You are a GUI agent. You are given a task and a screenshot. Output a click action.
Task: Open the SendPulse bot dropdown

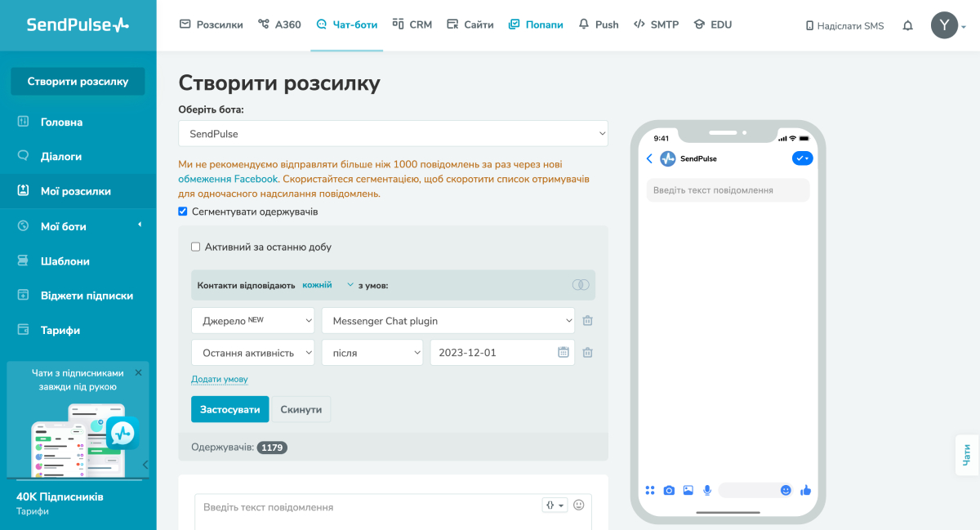[x=394, y=133]
